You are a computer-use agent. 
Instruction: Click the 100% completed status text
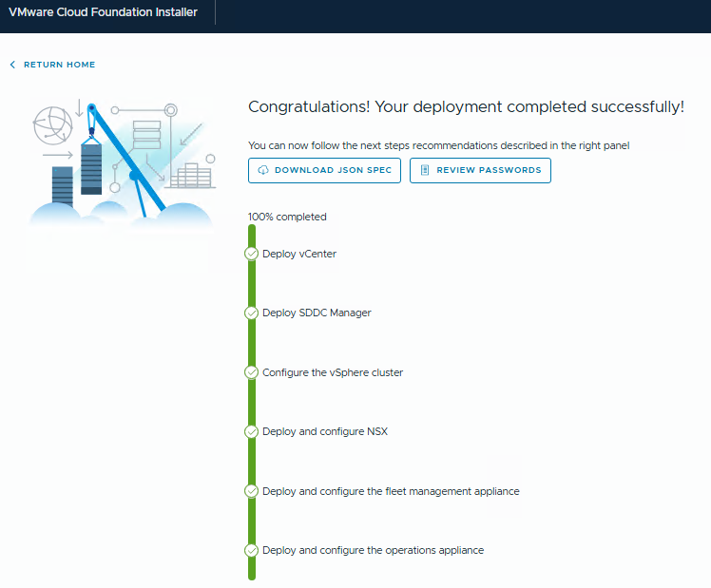tap(287, 217)
